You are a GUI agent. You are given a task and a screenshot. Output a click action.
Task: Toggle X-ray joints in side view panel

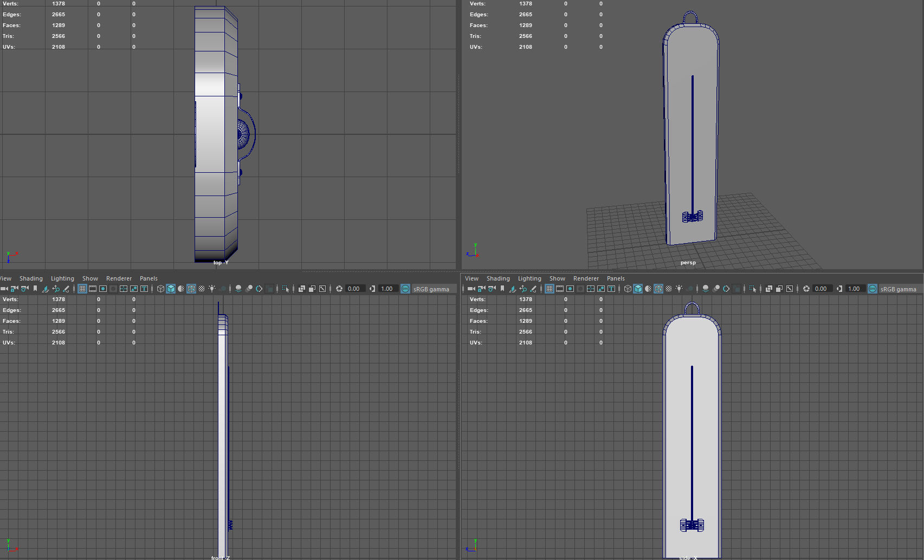790,289
